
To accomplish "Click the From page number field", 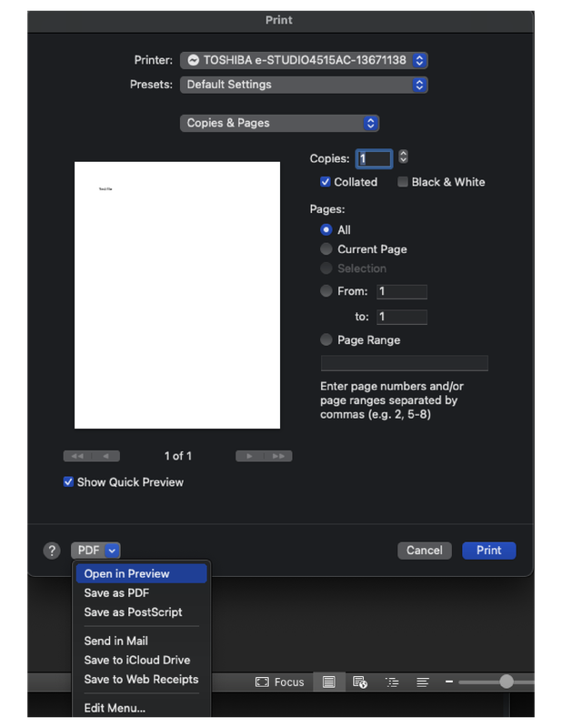I will coord(402,291).
